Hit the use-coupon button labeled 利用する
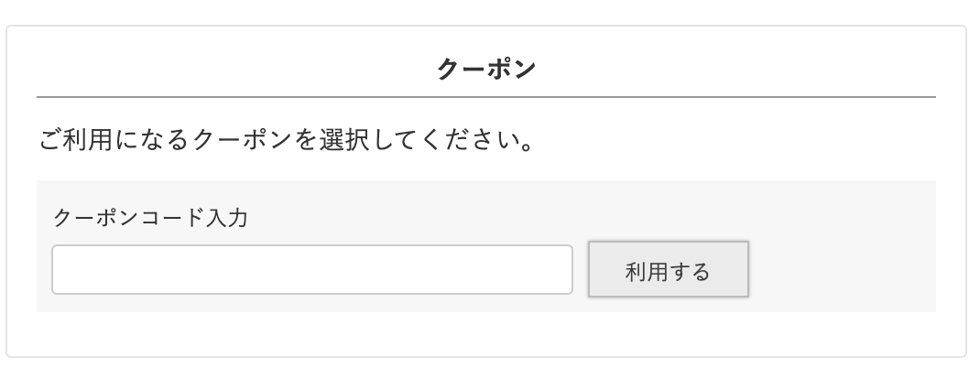The width and height of the screenshot is (980, 379). [668, 270]
